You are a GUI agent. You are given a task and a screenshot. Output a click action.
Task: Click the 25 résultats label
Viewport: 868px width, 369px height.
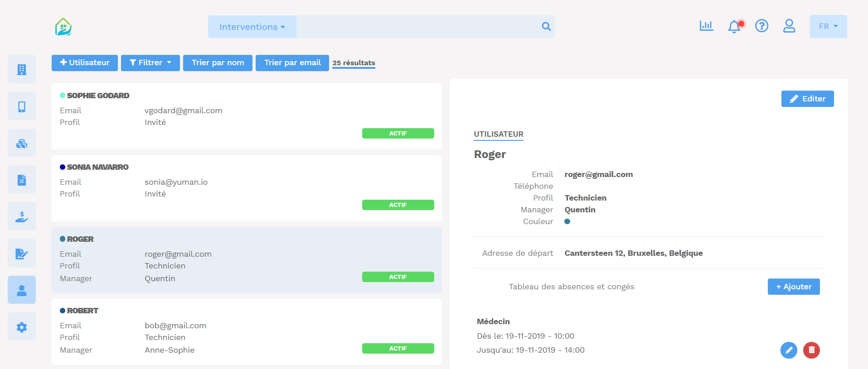[354, 63]
